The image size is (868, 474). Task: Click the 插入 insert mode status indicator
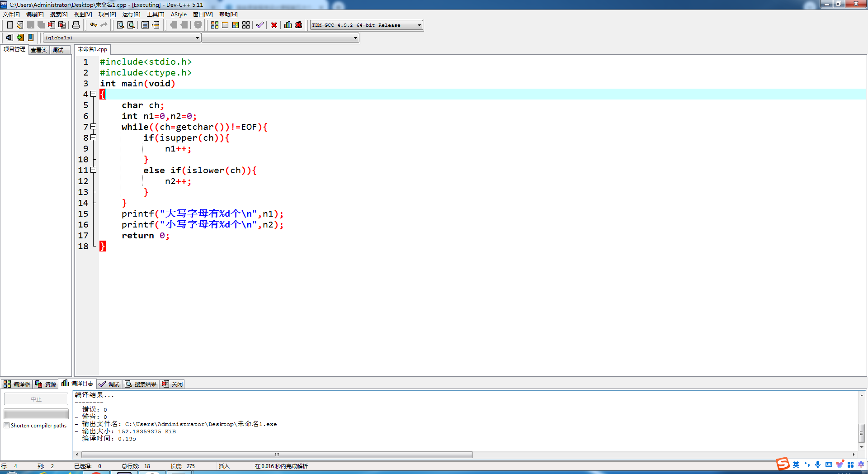coord(224,466)
